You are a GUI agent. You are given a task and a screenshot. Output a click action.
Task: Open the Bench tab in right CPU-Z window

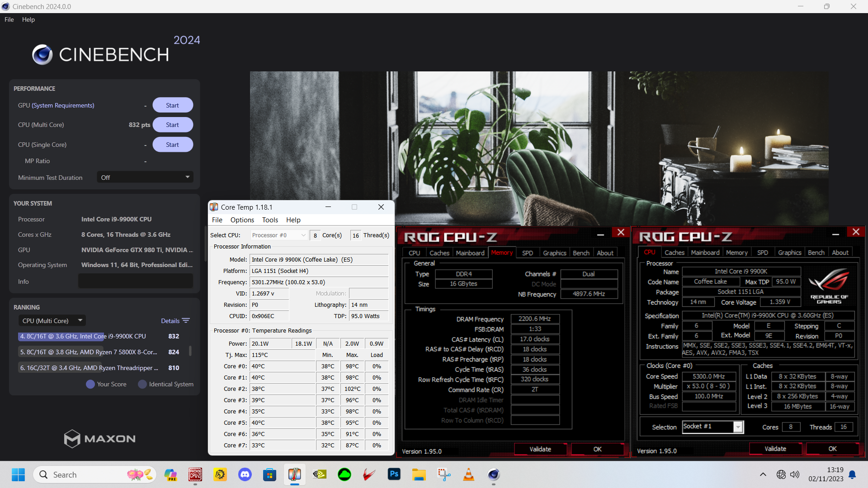pyautogui.click(x=816, y=253)
